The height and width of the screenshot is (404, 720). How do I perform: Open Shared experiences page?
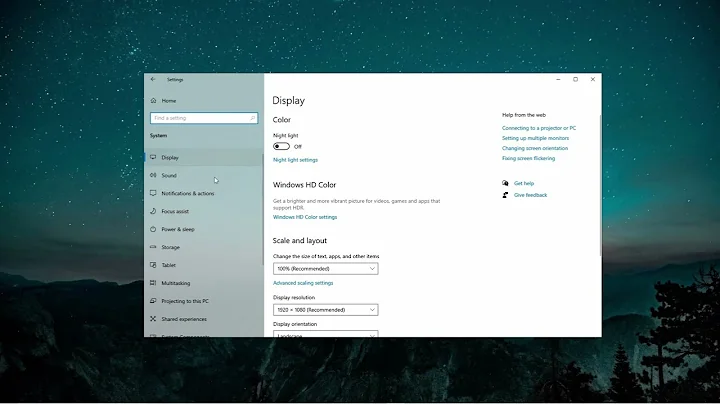tap(204, 319)
